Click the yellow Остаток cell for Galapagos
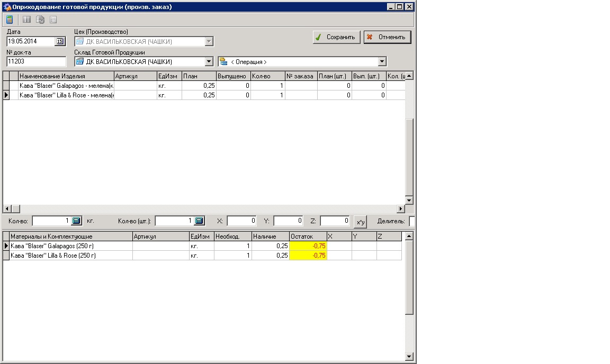The height and width of the screenshot is (364, 610). click(x=308, y=246)
